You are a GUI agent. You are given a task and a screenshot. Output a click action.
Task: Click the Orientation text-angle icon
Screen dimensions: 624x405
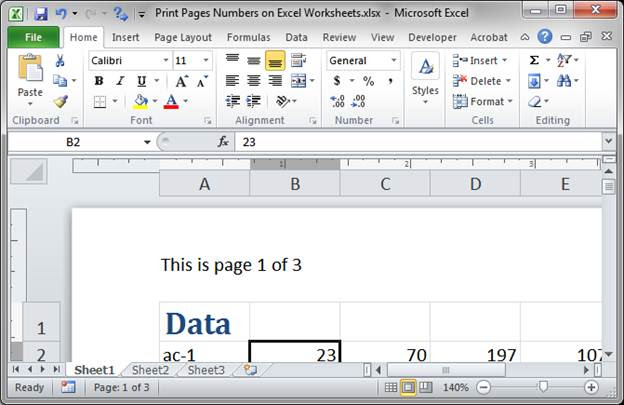pyautogui.click(x=283, y=101)
